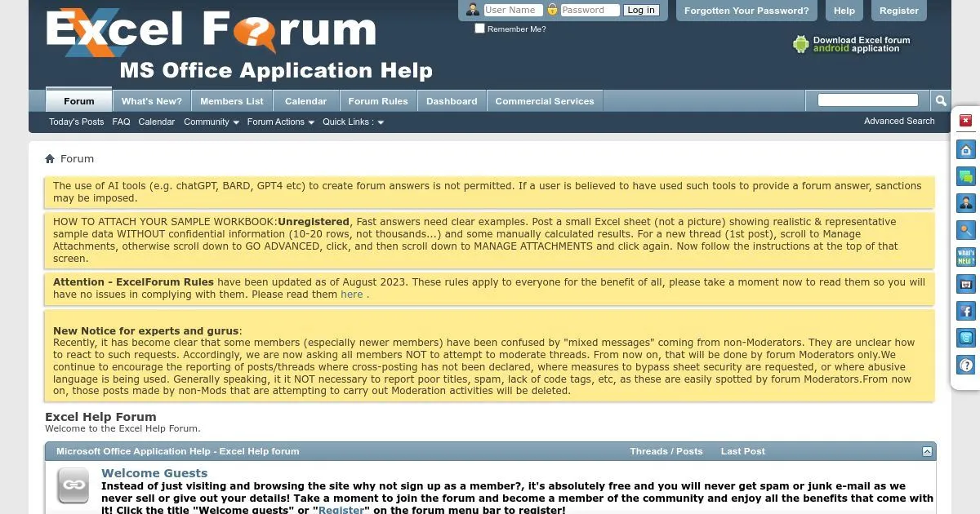Click the user profile icon in sidebar
Viewport: 980px width, 514px height.
point(966,203)
